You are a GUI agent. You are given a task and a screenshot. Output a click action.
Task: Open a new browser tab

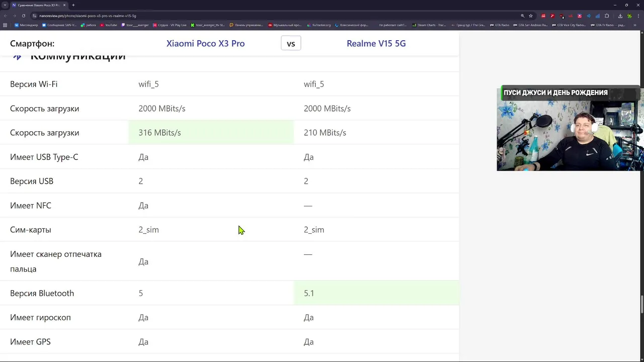[73, 5]
